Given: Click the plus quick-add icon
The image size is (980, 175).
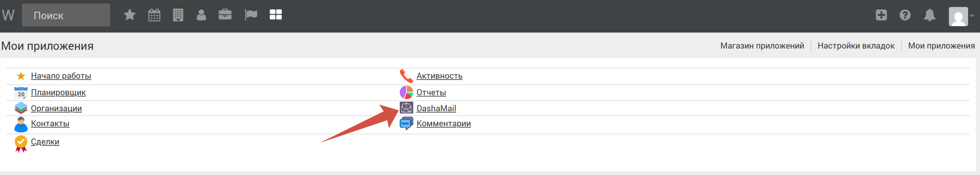Looking at the screenshot, I should pyautogui.click(x=881, y=15).
